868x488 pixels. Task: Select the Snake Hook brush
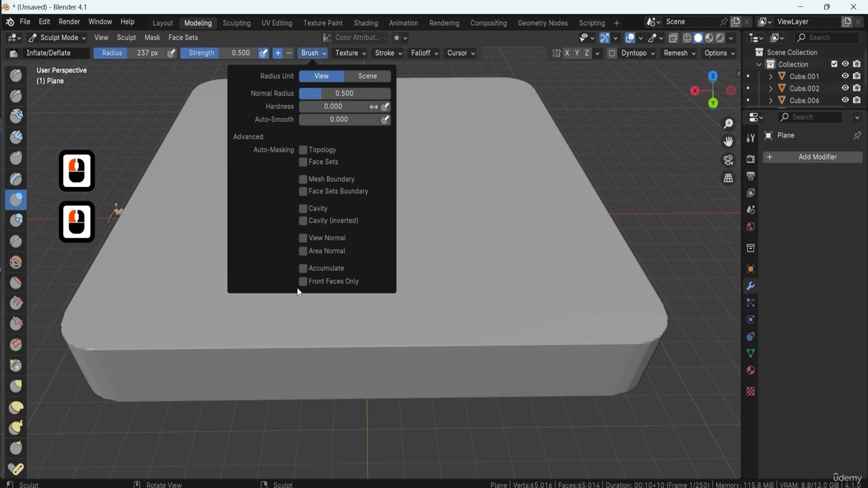click(16, 427)
